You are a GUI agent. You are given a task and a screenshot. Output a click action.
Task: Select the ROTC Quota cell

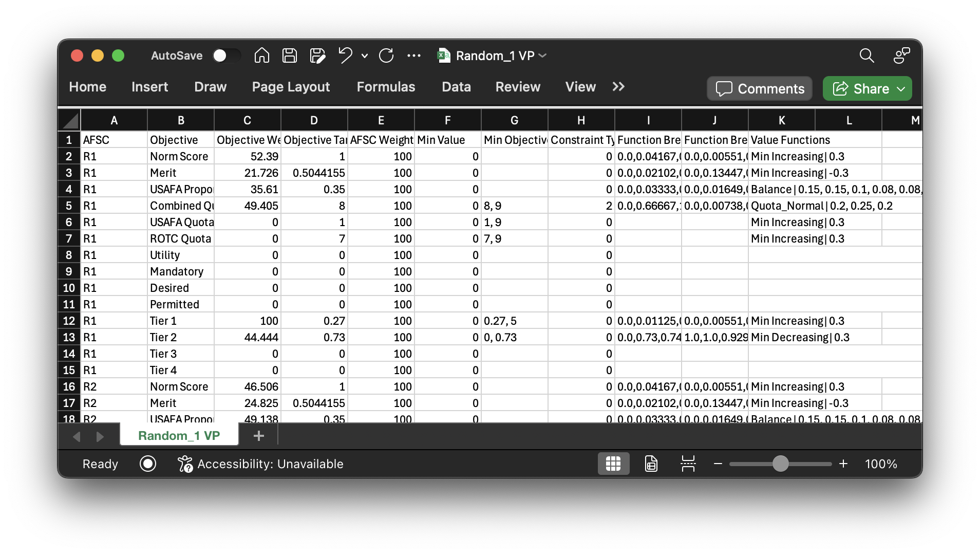coord(181,238)
